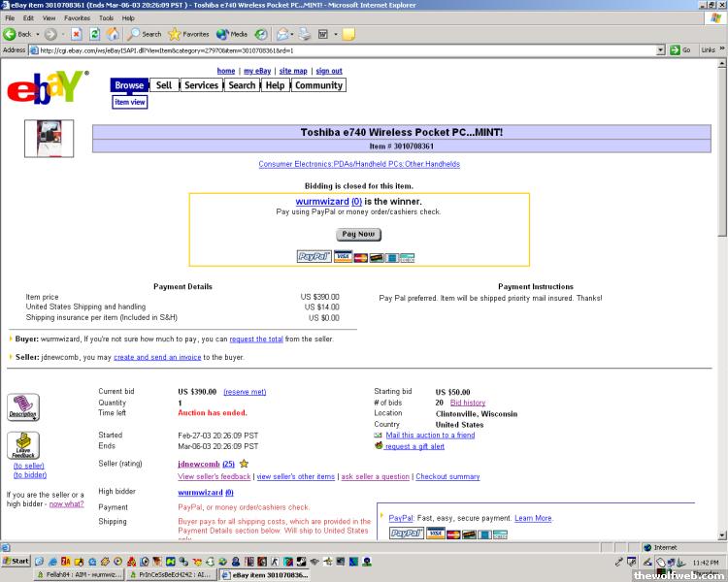This screenshot has height=582, width=728.
Task: Refresh the page with the Refresh icon
Action: coord(93,34)
